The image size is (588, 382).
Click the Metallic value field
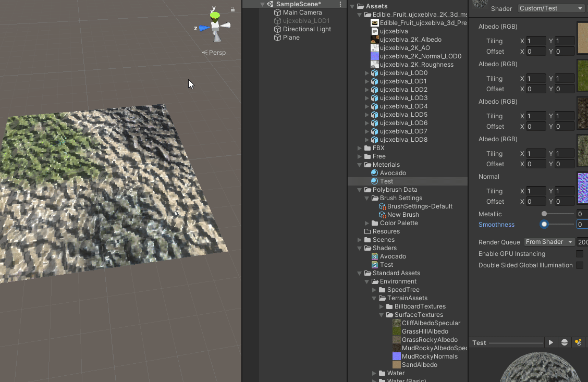[582, 214]
